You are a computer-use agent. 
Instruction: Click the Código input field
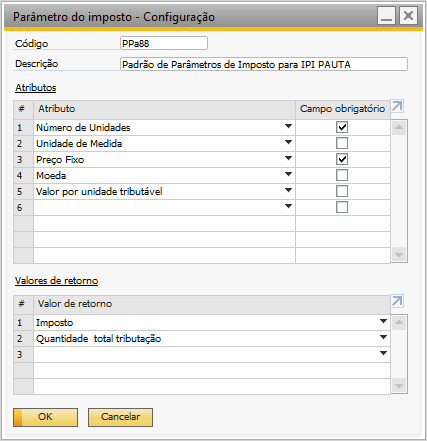pos(164,43)
